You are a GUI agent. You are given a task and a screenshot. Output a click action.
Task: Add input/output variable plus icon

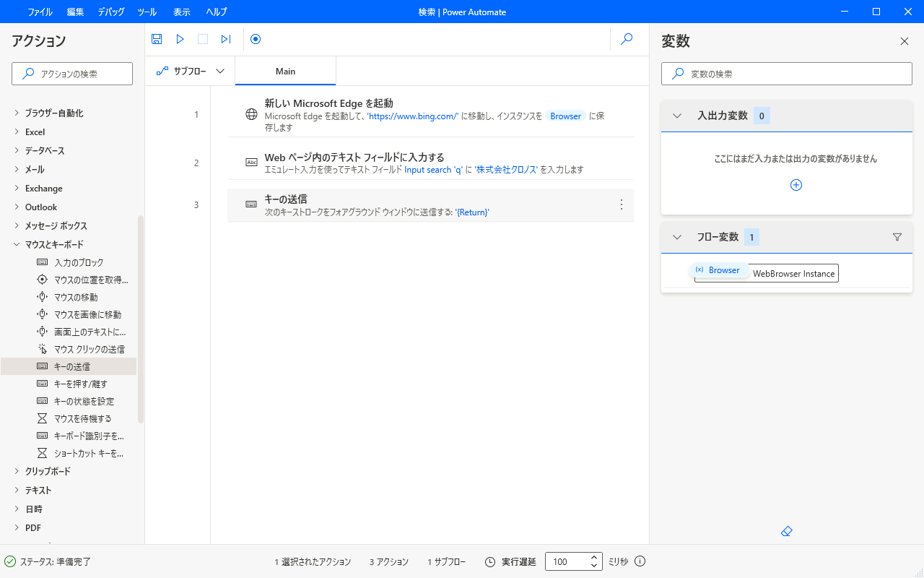tap(796, 185)
